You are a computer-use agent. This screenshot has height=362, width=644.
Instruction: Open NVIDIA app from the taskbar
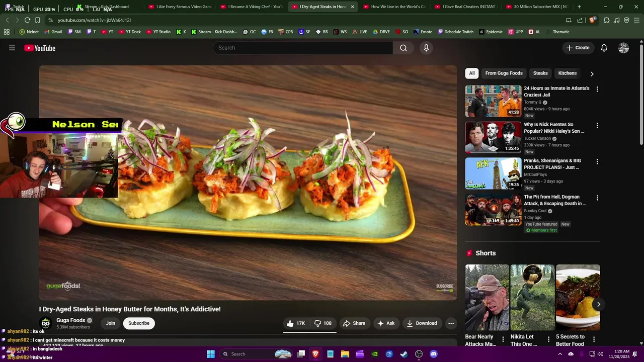[374, 354]
